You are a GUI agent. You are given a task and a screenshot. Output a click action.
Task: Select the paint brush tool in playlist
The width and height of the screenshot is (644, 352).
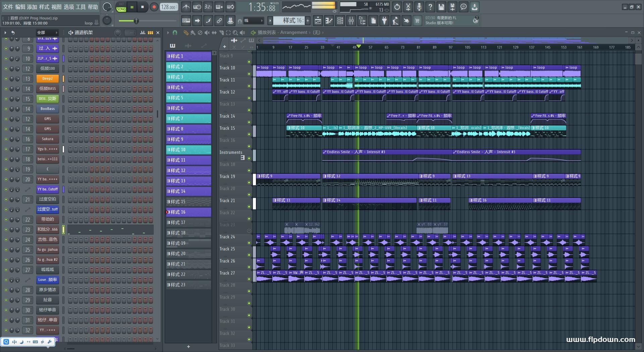[193, 33]
